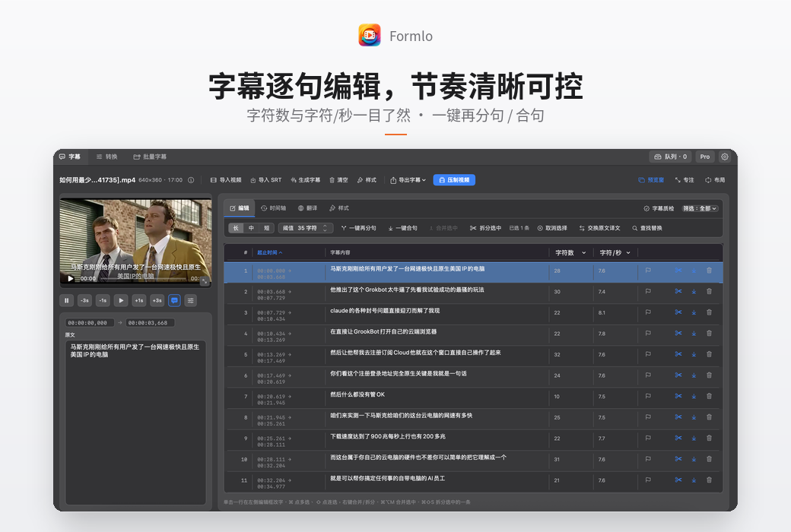
Task: Click 取消选择 deselect button
Action: coord(552,229)
